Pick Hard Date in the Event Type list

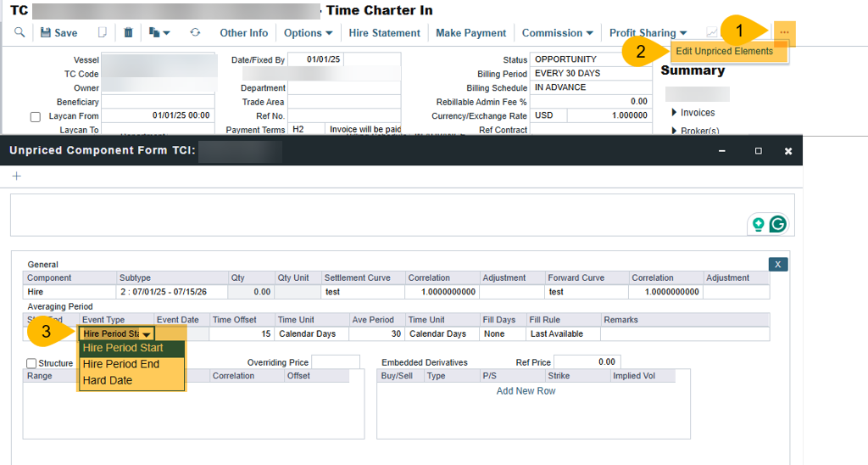coord(108,380)
